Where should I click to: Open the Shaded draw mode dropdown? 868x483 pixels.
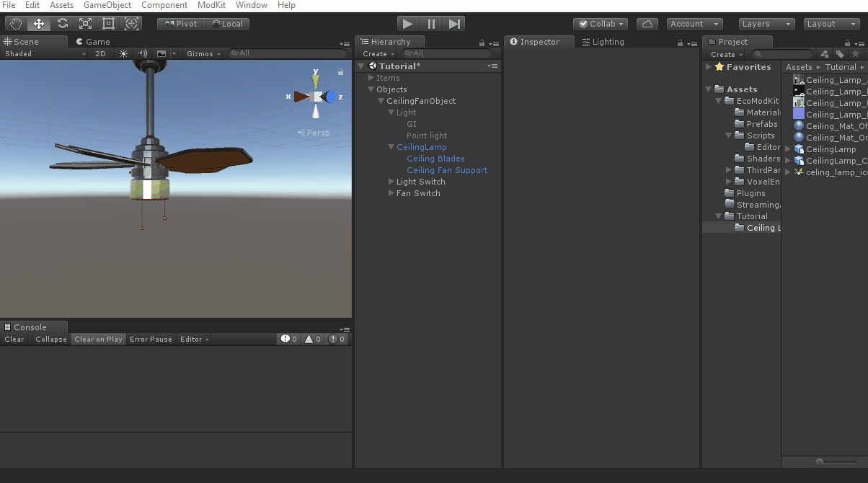[x=45, y=54]
